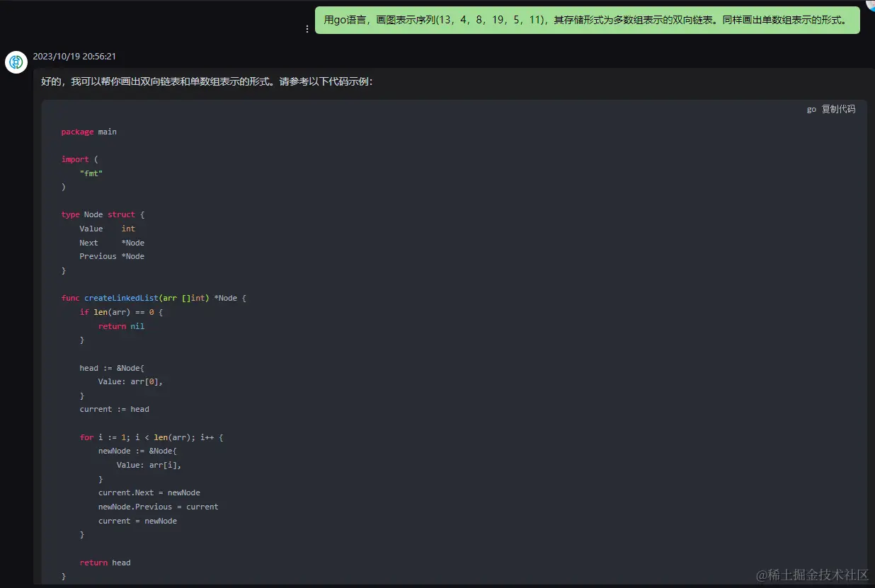
Task: Select the green user question bubble
Action: [587, 20]
